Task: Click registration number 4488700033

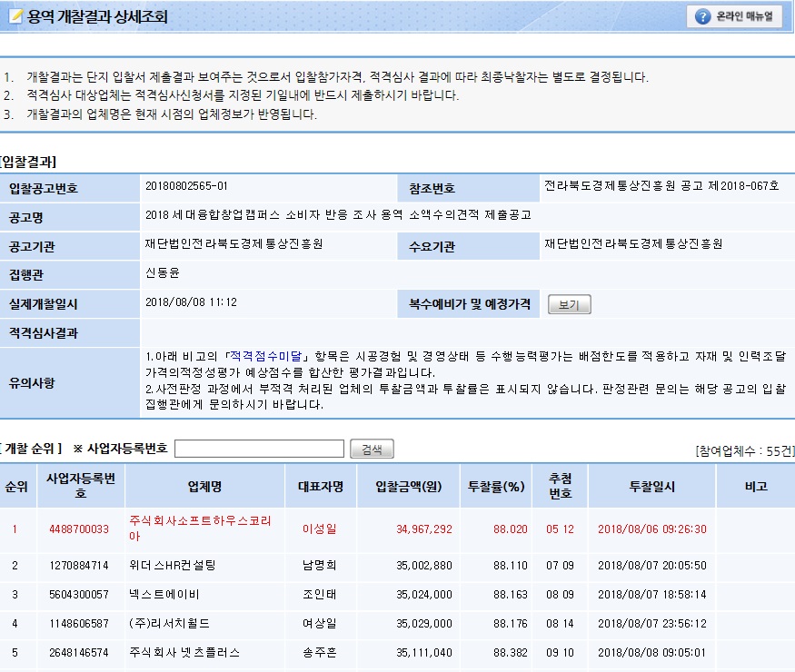Action: click(x=79, y=529)
